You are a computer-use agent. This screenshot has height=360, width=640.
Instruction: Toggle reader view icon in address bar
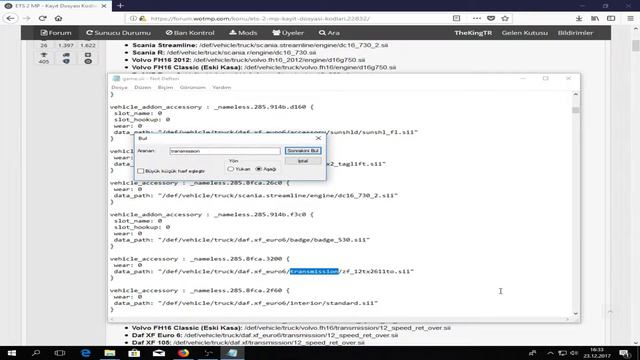(x=456, y=18)
